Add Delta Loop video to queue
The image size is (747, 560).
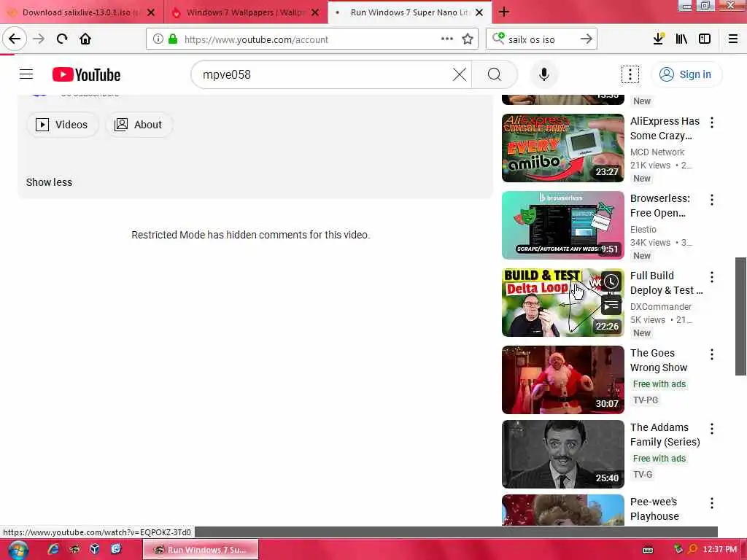pyautogui.click(x=611, y=306)
